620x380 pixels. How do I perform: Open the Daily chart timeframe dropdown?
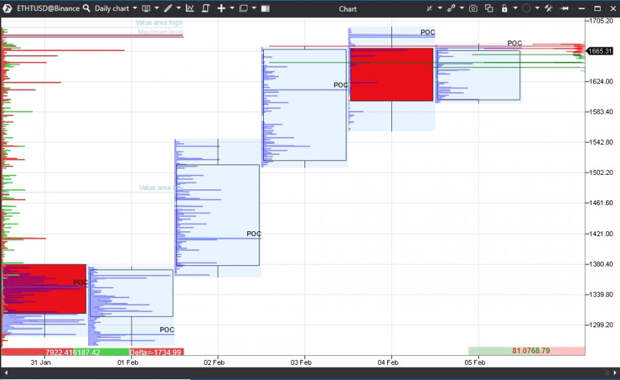pos(115,8)
